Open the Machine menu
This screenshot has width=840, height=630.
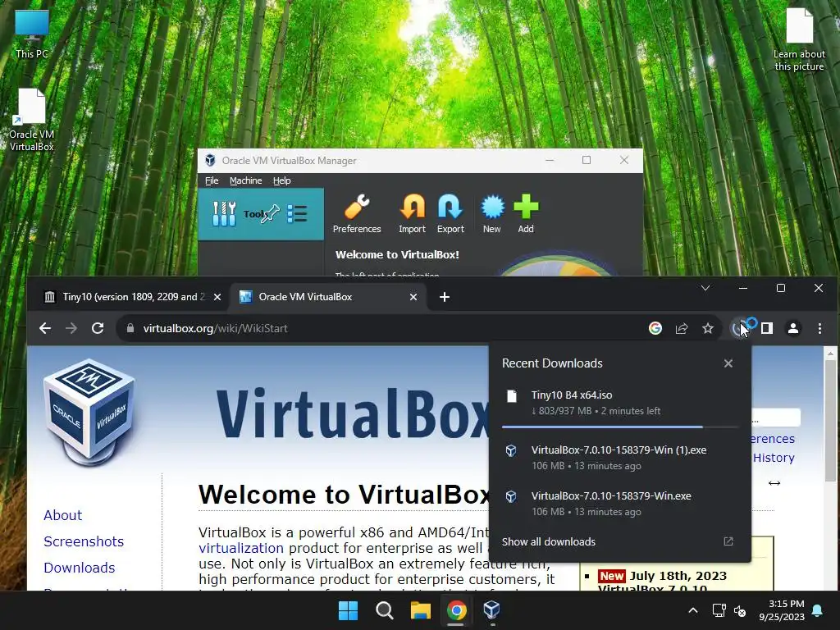[x=246, y=180]
